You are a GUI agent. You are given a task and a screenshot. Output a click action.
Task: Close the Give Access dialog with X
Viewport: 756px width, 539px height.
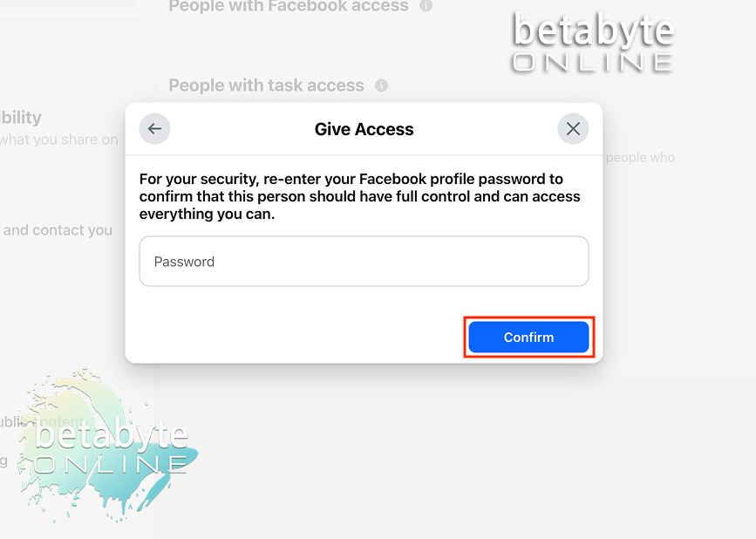[573, 129]
